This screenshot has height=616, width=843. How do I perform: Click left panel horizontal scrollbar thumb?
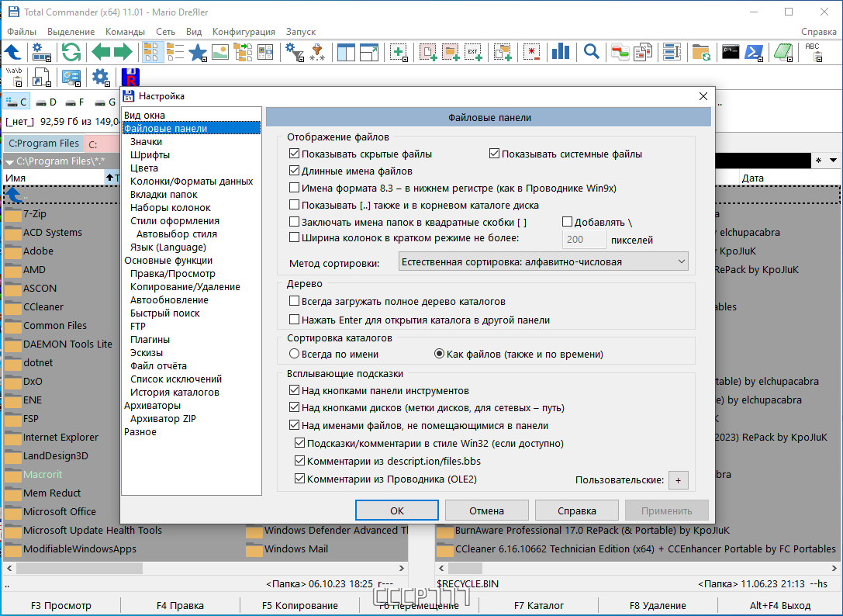[x=79, y=568]
